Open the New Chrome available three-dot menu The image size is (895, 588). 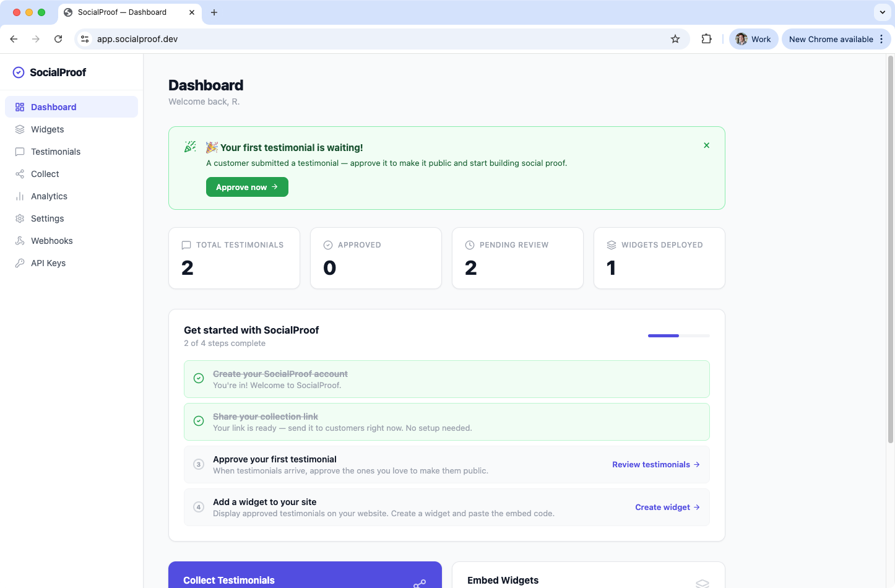coord(881,38)
